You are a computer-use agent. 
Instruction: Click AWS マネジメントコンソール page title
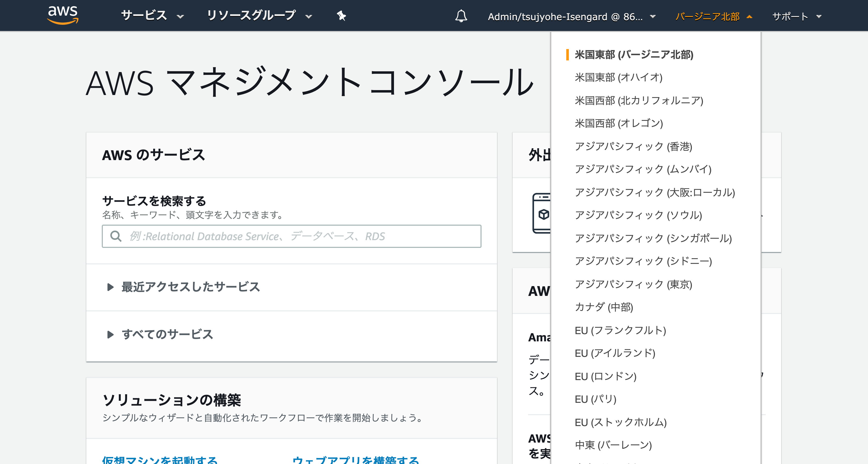click(x=310, y=82)
